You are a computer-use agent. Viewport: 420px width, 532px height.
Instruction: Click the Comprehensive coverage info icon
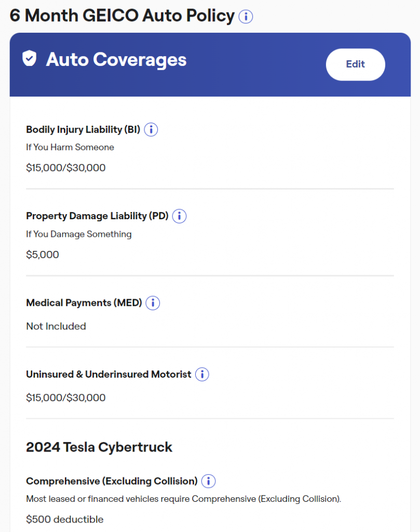point(208,481)
